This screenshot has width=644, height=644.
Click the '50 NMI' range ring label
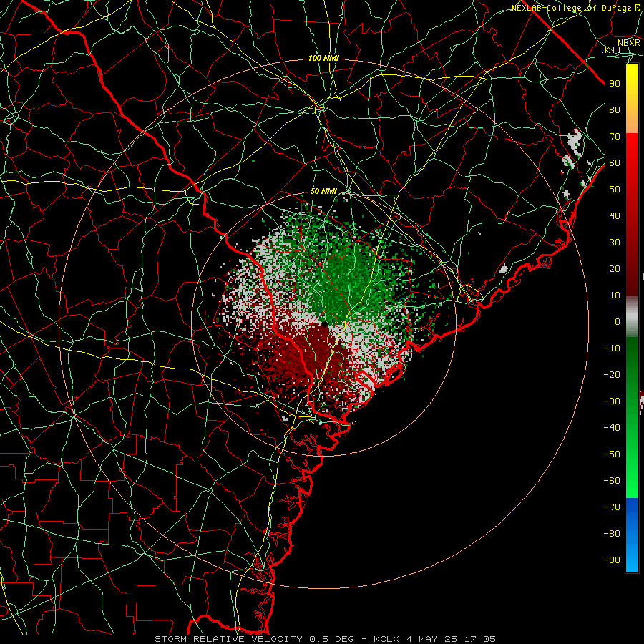pyautogui.click(x=323, y=191)
